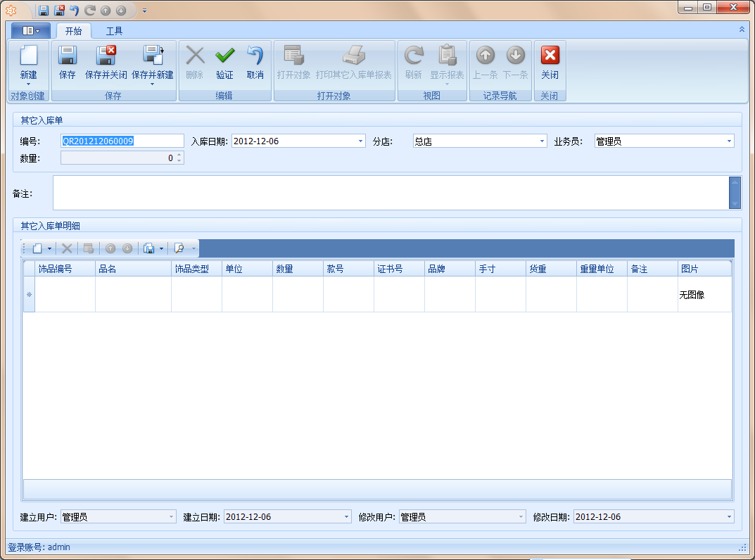
Task: Open the 修改用户 dropdown
Action: point(521,516)
